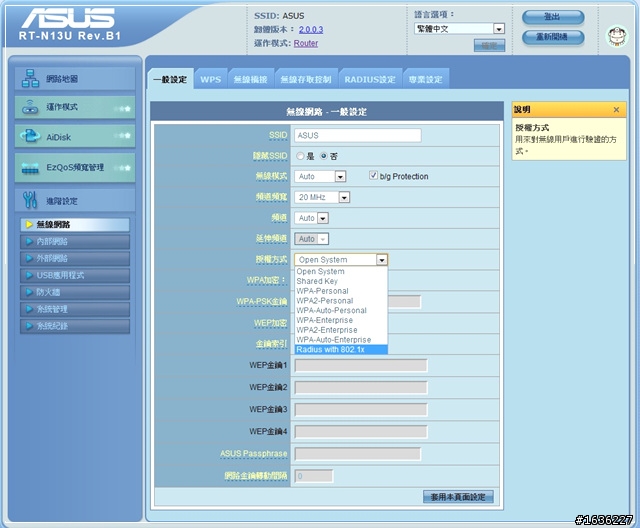Image resolution: width=640 pixels, height=528 pixels.
Task: Click the 登出 logout button
Action: (x=553, y=17)
